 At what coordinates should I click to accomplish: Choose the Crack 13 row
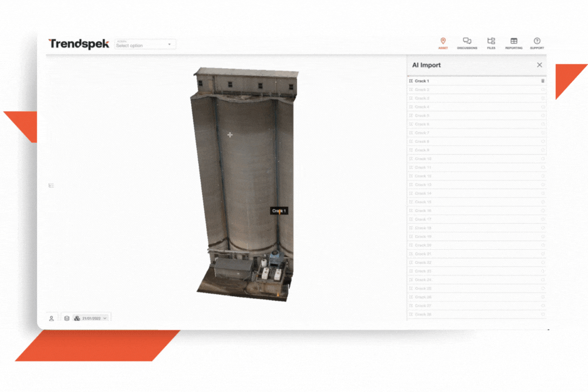pyautogui.click(x=476, y=185)
